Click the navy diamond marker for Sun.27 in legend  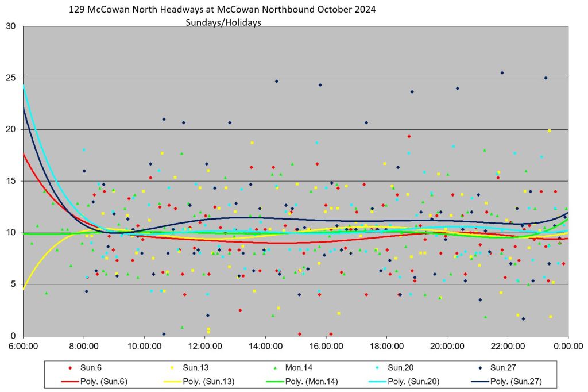point(479,368)
